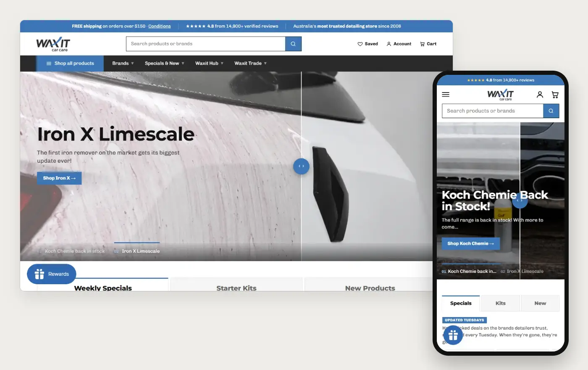
Task: Open the shipping Conditions link
Action: (x=160, y=26)
